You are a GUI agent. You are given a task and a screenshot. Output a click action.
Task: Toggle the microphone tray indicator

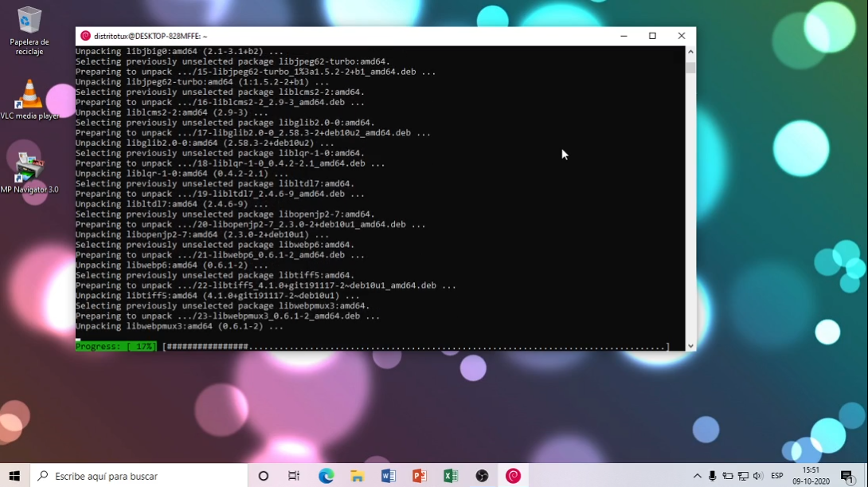click(x=711, y=476)
